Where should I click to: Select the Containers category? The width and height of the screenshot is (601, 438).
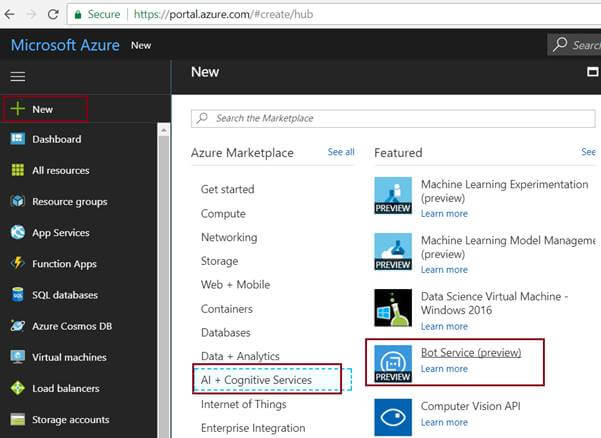click(x=227, y=309)
